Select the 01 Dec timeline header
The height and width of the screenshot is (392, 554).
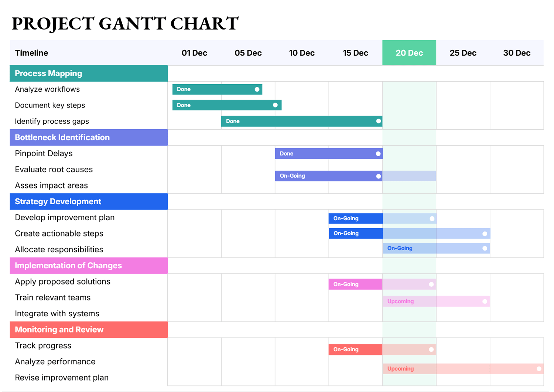194,52
